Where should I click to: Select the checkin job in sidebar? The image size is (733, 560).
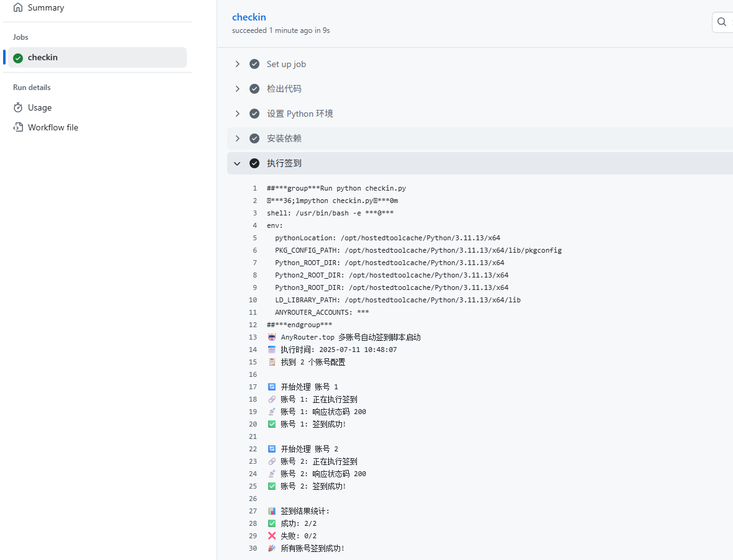coord(97,58)
